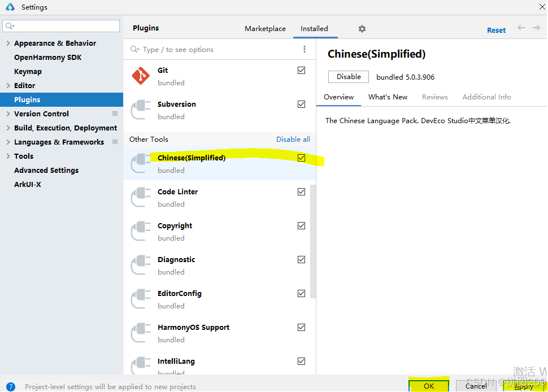Select the Code Linter plugin row
The height and width of the screenshot is (392, 548).
click(x=217, y=197)
